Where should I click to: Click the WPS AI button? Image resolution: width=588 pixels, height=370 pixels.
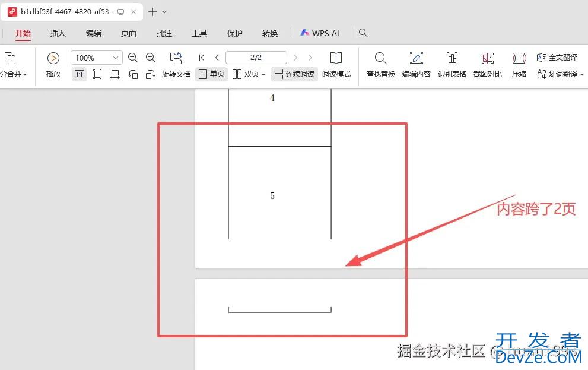(320, 33)
